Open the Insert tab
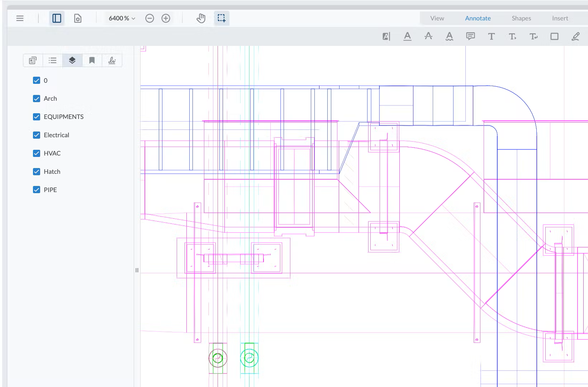This screenshot has width=588, height=387. [560, 18]
